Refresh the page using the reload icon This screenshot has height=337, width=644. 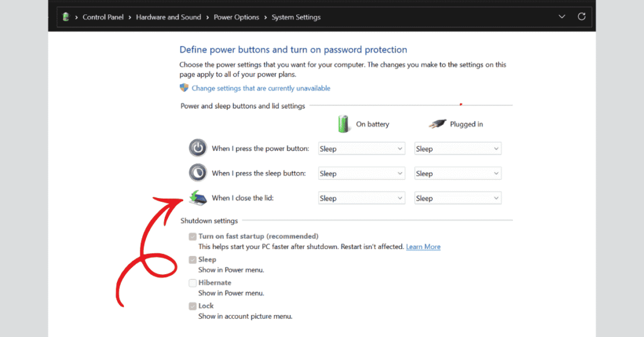coord(582,16)
